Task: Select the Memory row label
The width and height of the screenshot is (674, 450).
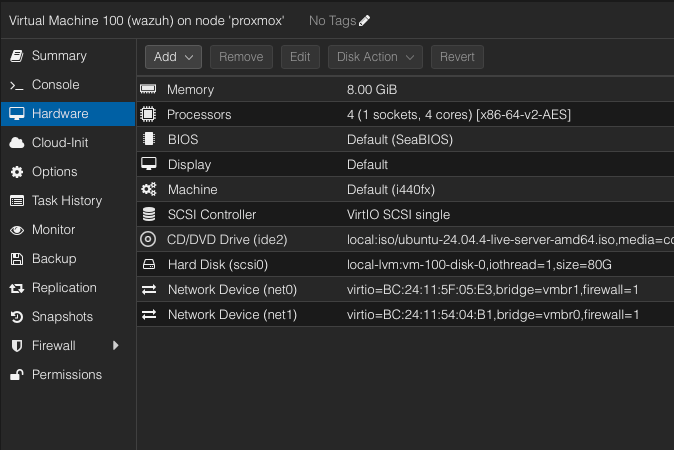Action: point(190,89)
